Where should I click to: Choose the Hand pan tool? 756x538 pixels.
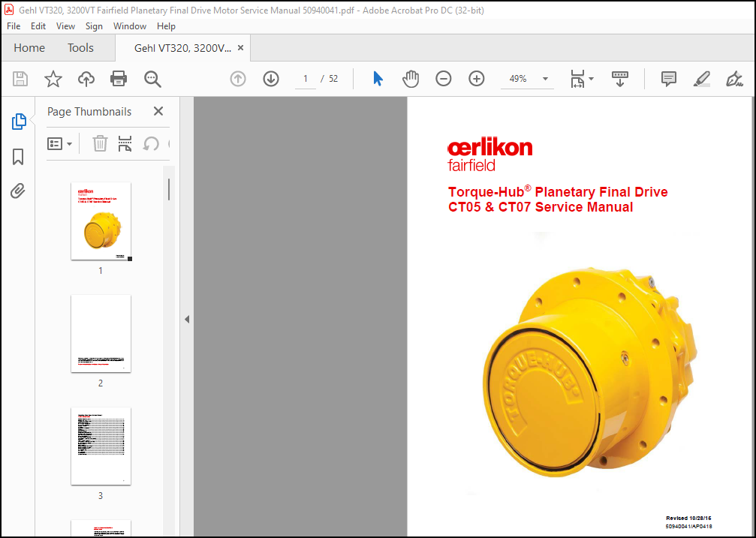(411, 79)
